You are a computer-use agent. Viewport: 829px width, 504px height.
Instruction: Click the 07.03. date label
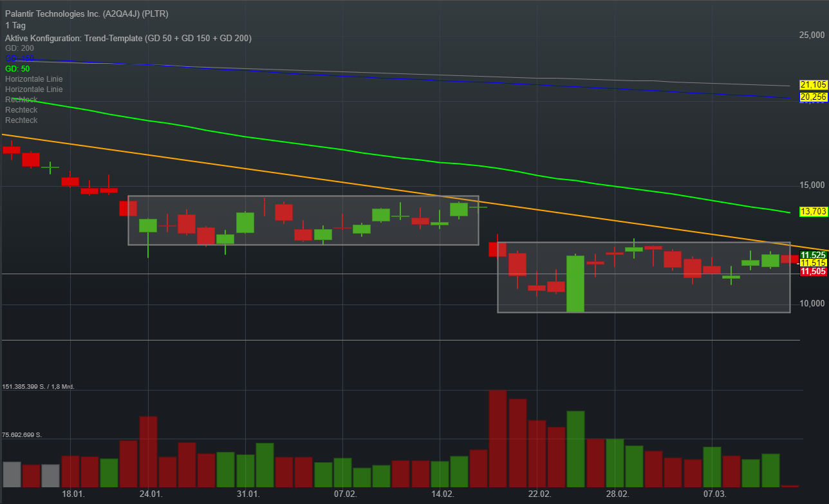click(714, 494)
